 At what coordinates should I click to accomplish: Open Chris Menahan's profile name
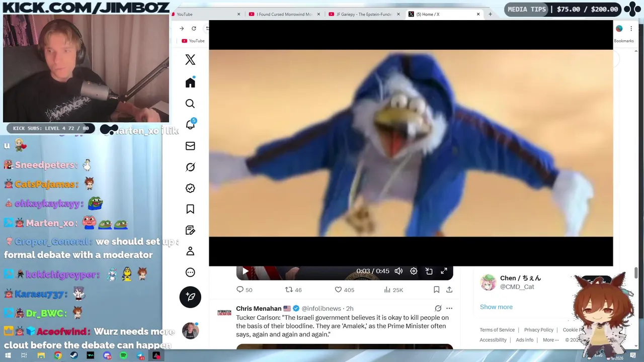(x=259, y=309)
